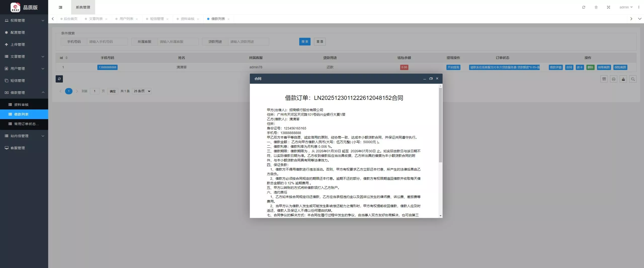Expand the 权限管理 sidebar menu
644x268 pixels.
click(x=24, y=20)
